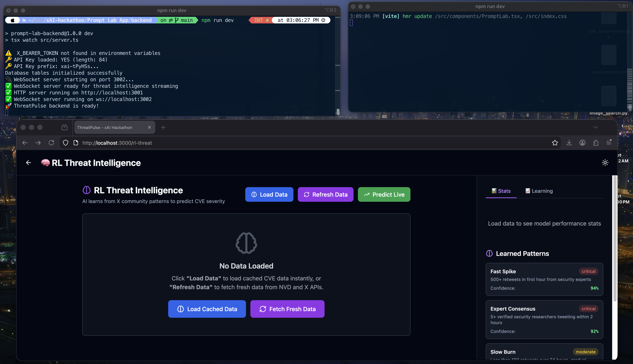Viewport: 633px width, 364px height.
Task: Toggle the light/dark theme sun icon
Action: click(605, 163)
